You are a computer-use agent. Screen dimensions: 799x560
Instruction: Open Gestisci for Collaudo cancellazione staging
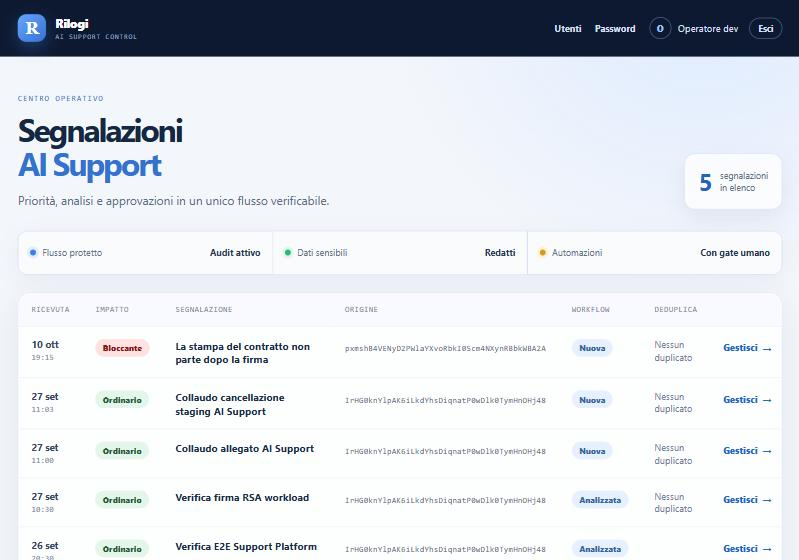tap(747, 400)
